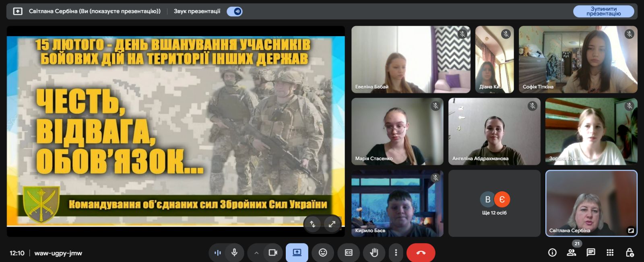Open the Ще 12 осіб participants tile
This screenshot has height=262, width=644.
coord(494,203)
